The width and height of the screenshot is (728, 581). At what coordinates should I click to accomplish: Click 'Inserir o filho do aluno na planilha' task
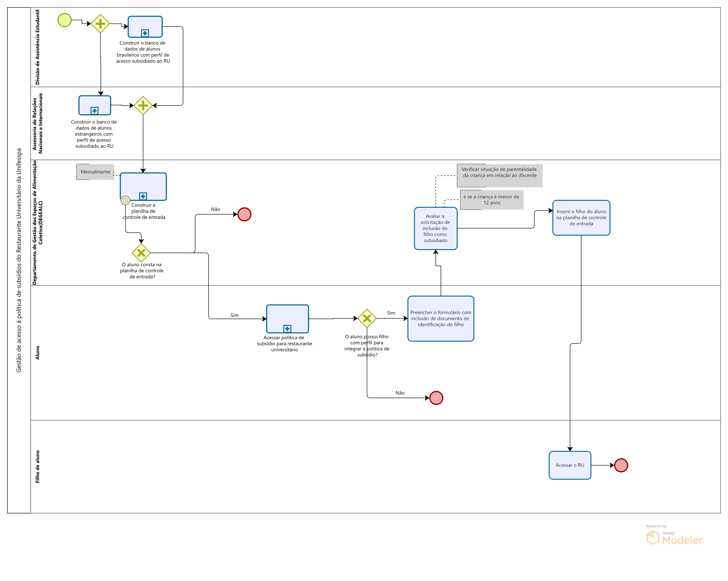pos(581,218)
